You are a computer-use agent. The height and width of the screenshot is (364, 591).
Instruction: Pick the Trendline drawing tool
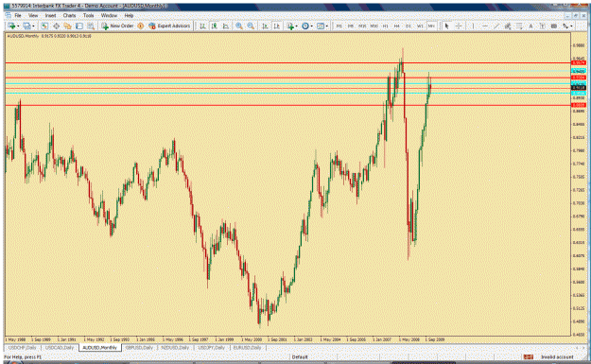tap(496, 26)
